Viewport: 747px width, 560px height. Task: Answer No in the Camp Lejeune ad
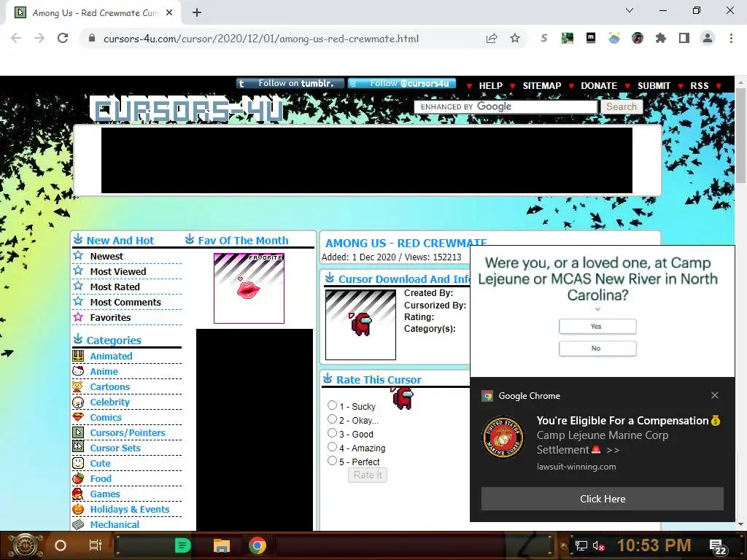click(x=597, y=348)
